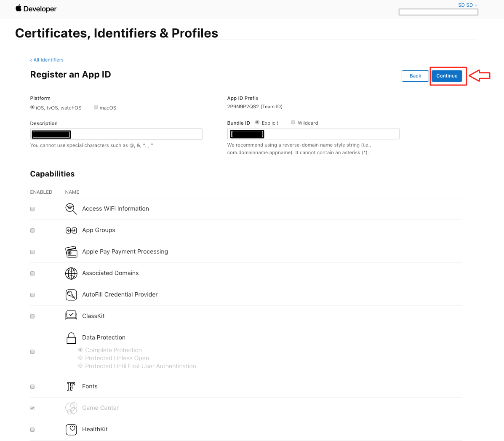Click the HealthKit heart icon
Viewport: 504px width, 441px height.
point(71,430)
